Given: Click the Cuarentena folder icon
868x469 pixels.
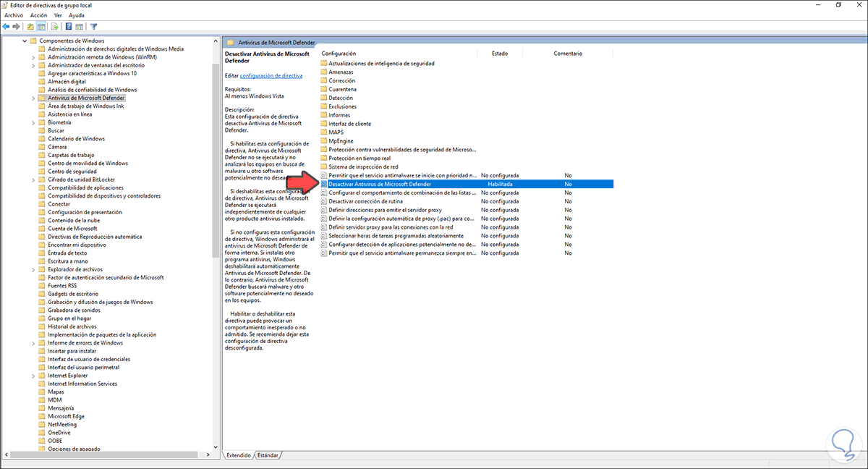Looking at the screenshot, I should [x=323, y=89].
